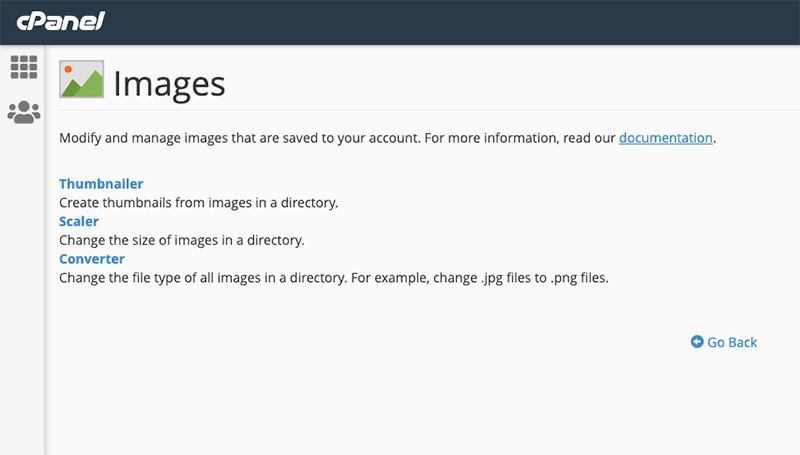Image resolution: width=800 pixels, height=455 pixels.
Task: Open the documentation link
Action: click(x=666, y=138)
